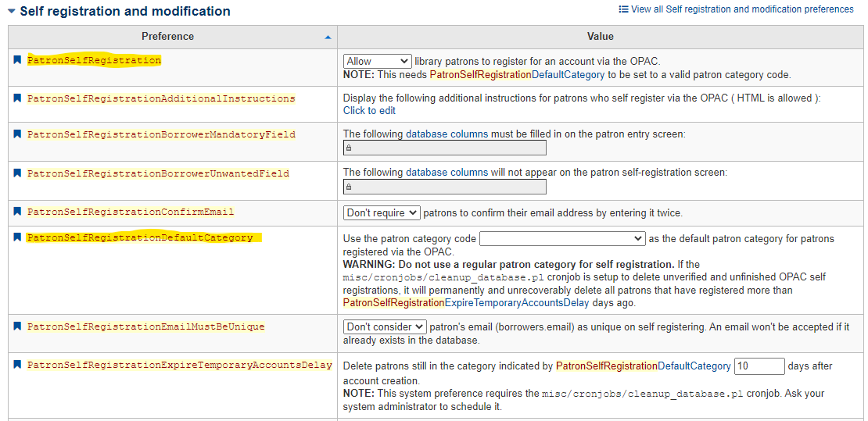Viewport: 868px width, 421px height.
Task: Click the PatronSelfRegistrationBorrowerUnwantedField preference name
Action: pos(158,173)
